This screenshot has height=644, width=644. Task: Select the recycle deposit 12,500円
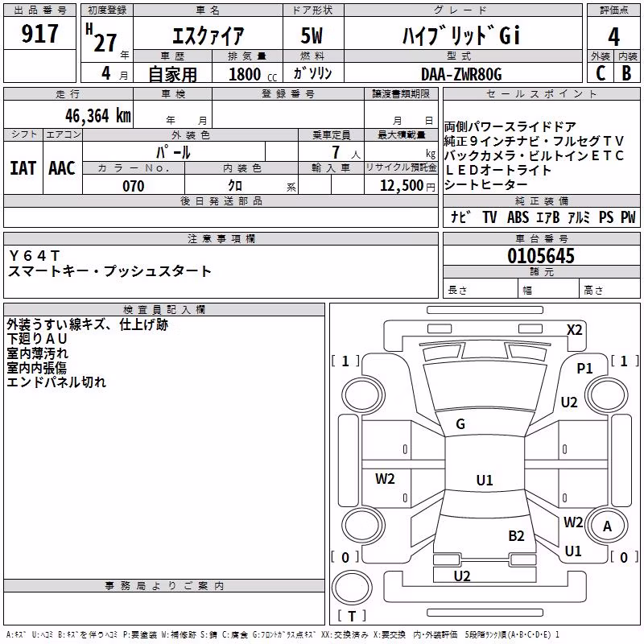coord(407,186)
